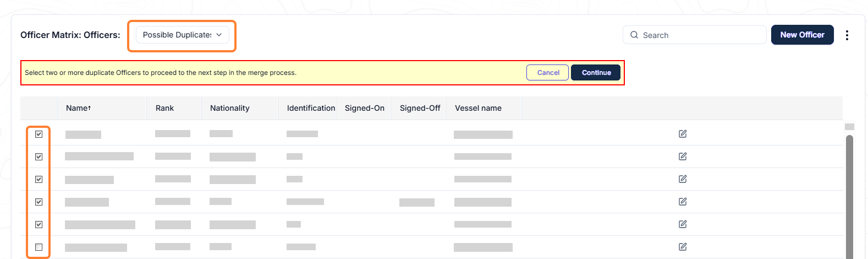Click the Vessel name column header

tap(478, 108)
